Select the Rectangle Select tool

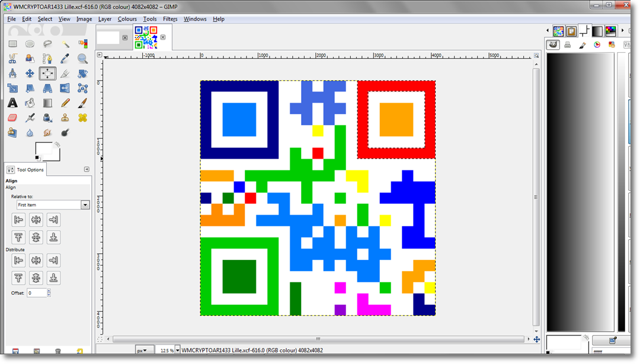[12, 44]
